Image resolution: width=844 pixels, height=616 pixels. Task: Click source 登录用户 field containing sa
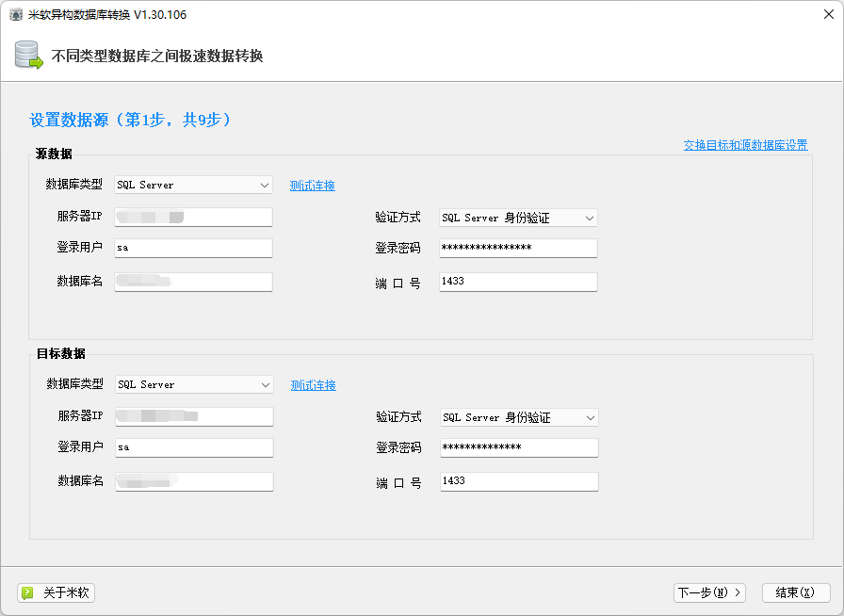tap(193, 248)
